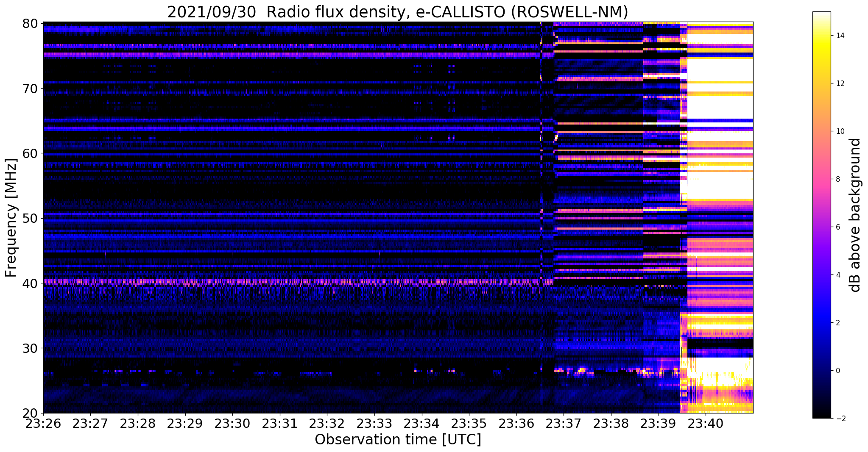Click the 70 MHz frequency tick label
This screenshot has width=868, height=452.
[x=29, y=89]
